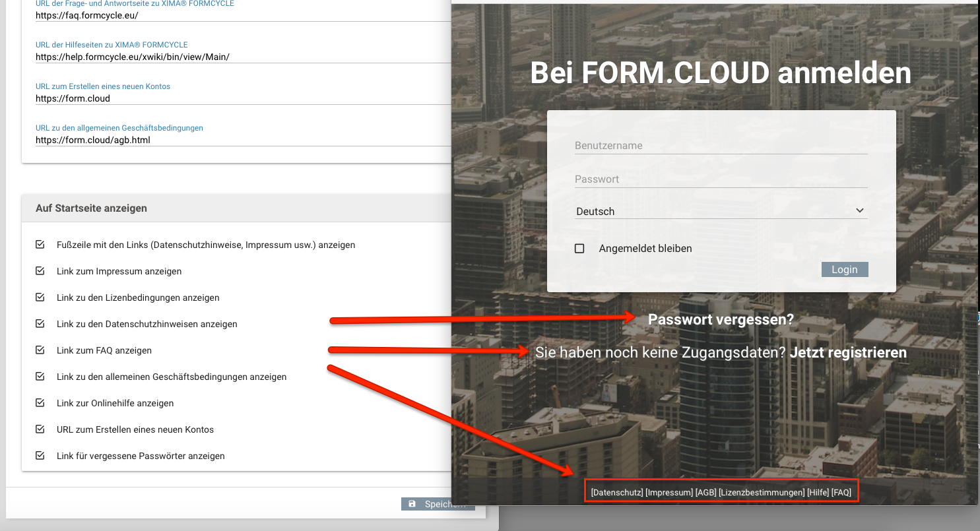Open the Deutsch language dropdown
This screenshot has width=980, height=531.
(721, 211)
